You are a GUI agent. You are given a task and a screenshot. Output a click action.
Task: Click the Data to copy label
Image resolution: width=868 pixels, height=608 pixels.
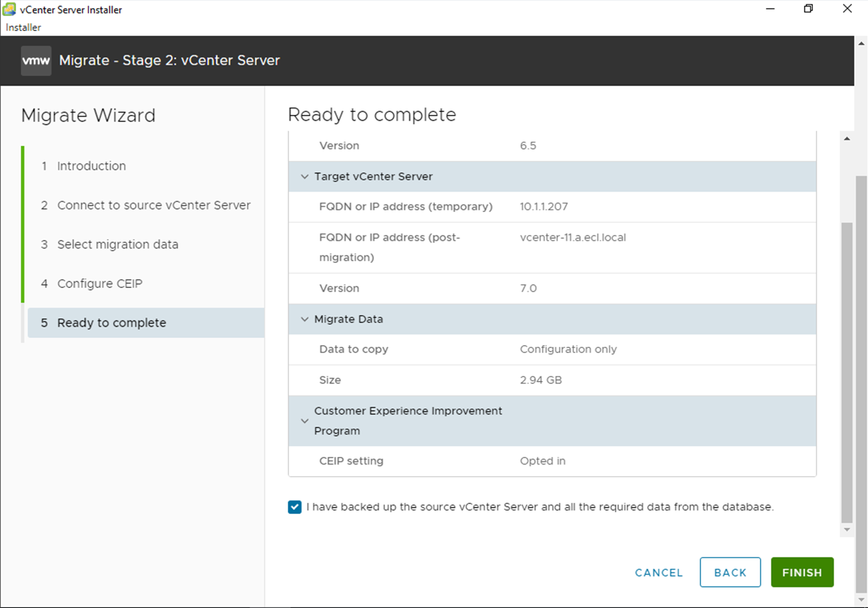pyautogui.click(x=353, y=349)
